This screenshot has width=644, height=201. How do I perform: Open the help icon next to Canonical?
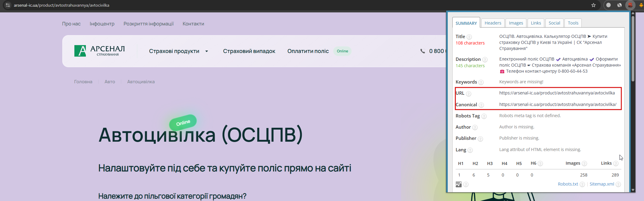pyautogui.click(x=481, y=105)
